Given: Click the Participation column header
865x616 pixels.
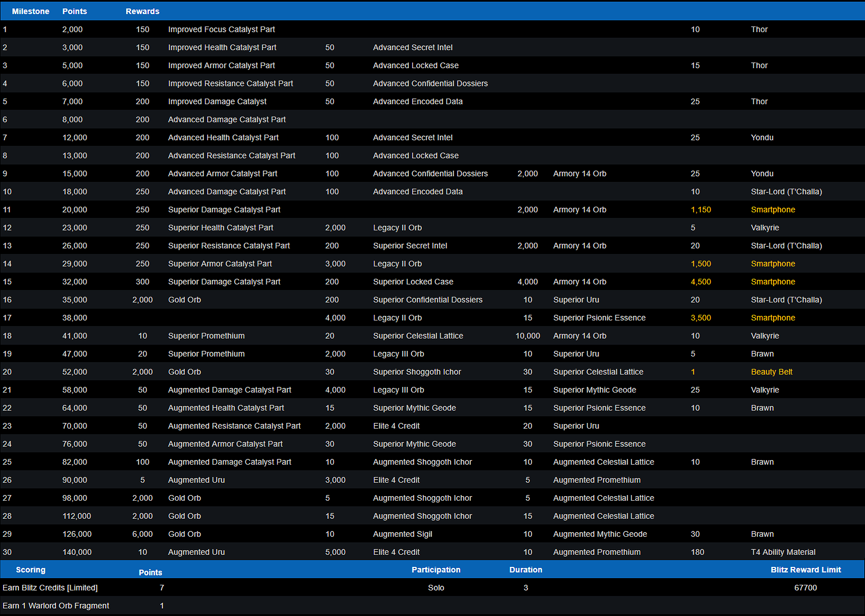Looking at the screenshot, I should coord(436,570).
